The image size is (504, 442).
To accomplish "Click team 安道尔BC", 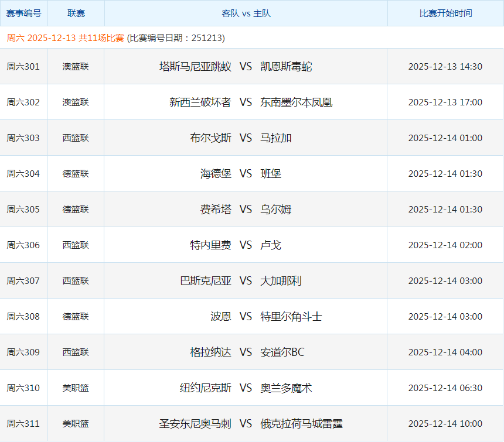I will coord(282,352).
